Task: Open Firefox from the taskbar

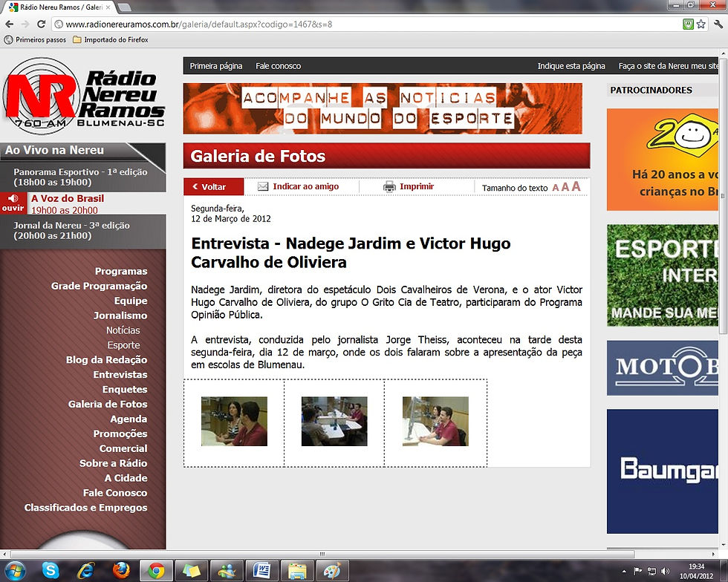Action: click(x=121, y=570)
